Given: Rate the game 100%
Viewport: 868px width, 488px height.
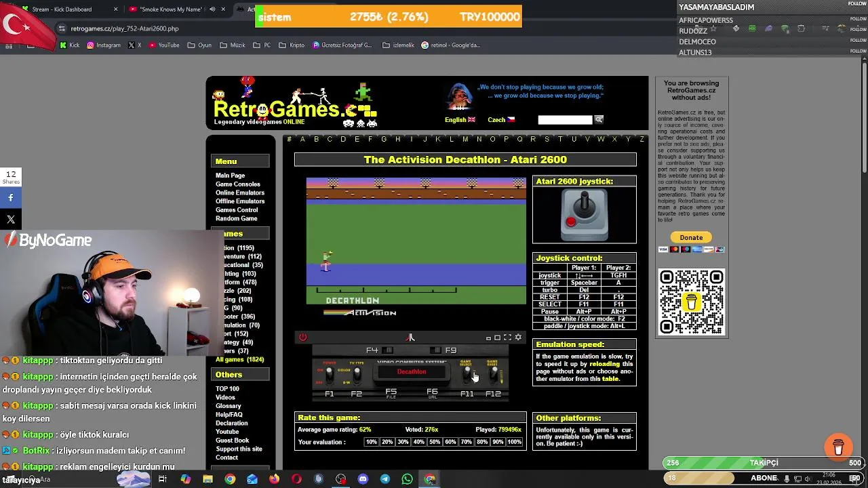Looking at the screenshot, I should (x=515, y=442).
